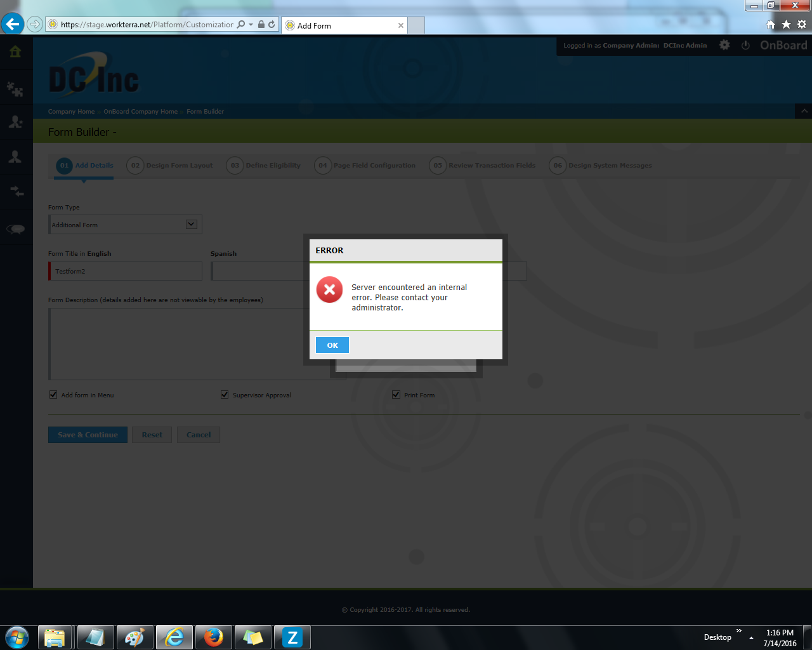
Task: Click the user with star sidebar icon
Action: pos(15,122)
